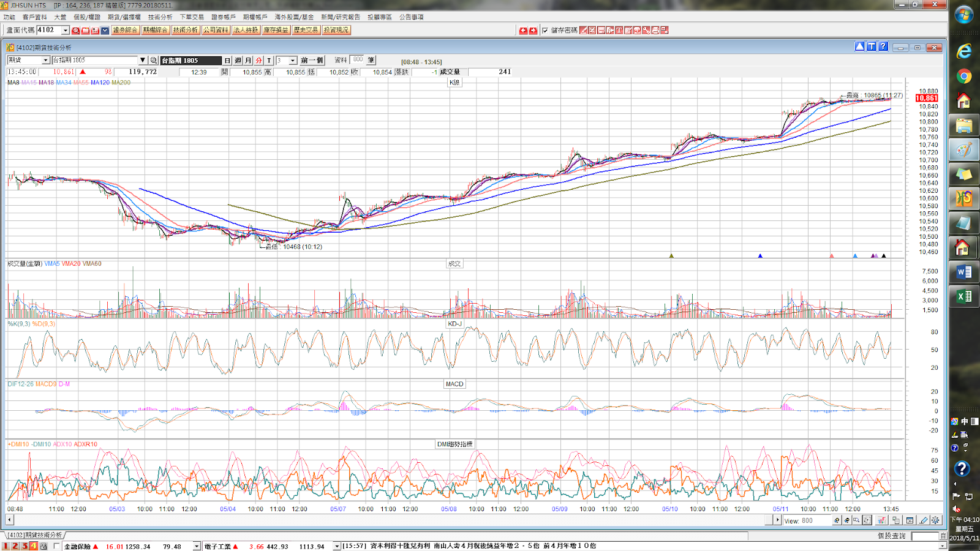Click the 證券綜合 toolbar button

[x=125, y=30]
